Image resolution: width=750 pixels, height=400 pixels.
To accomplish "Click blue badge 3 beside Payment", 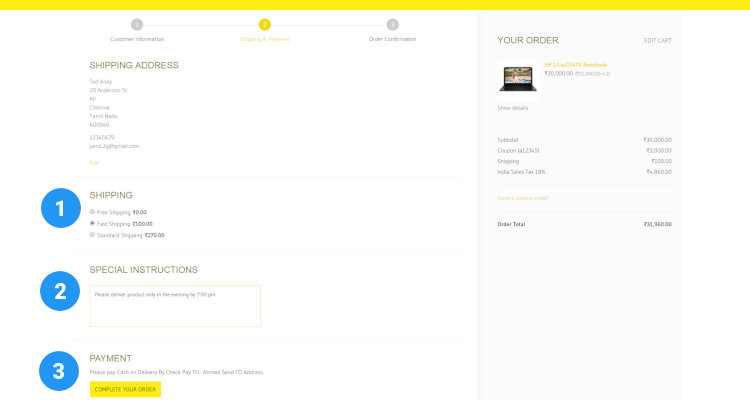I will coord(60,371).
